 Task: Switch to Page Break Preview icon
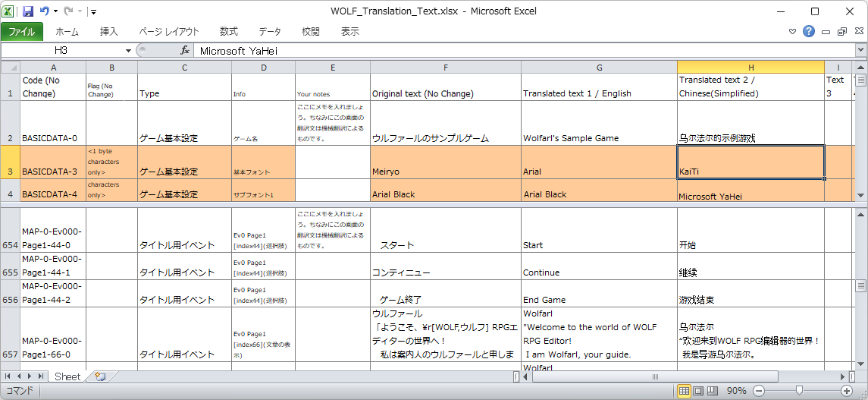(x=713, y=391)
